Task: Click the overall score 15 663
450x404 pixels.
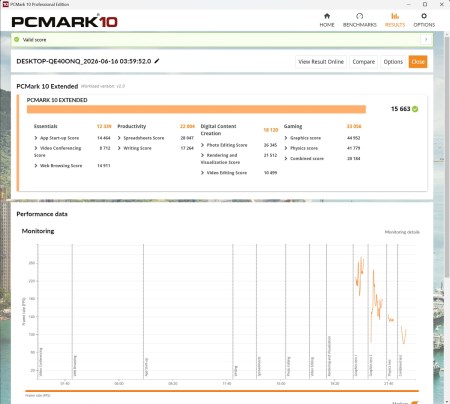Action: tap(400, 109)
